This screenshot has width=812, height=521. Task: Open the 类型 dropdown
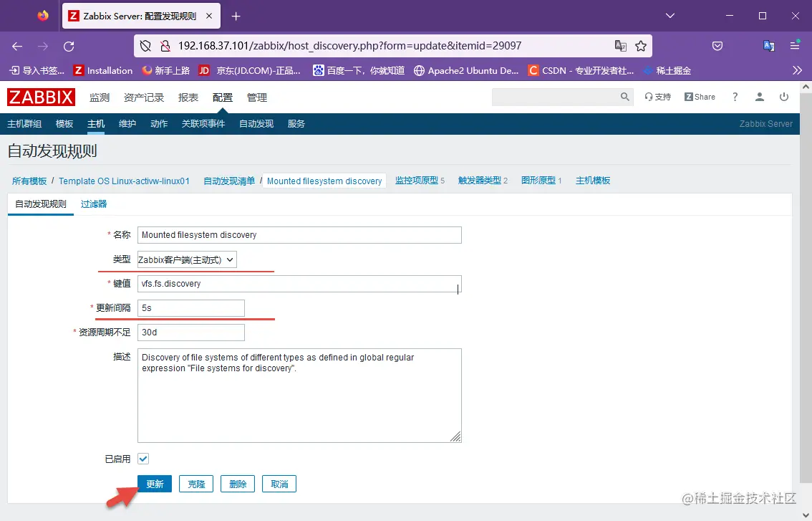pyautogui.click(x=187, y=259)
